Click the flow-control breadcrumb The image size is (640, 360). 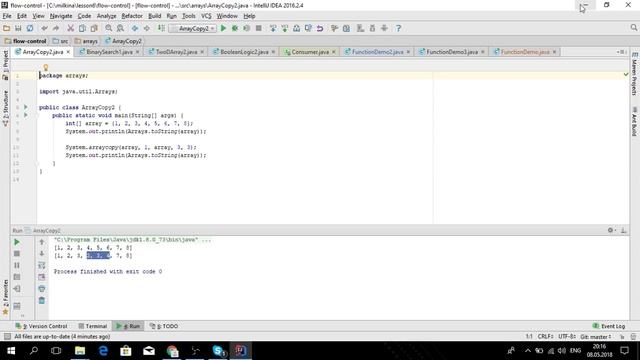pyautogui.click(x=26, y=41)
